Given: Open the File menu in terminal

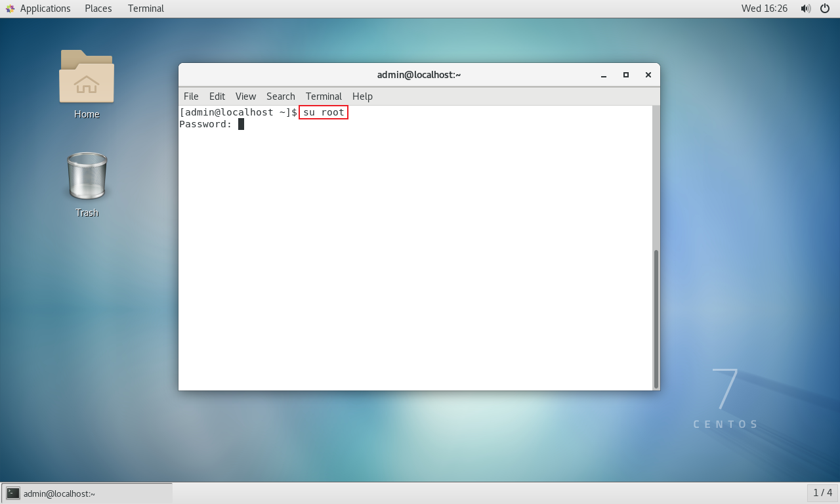Looking at the screenshot, I should tap(191, 96).
